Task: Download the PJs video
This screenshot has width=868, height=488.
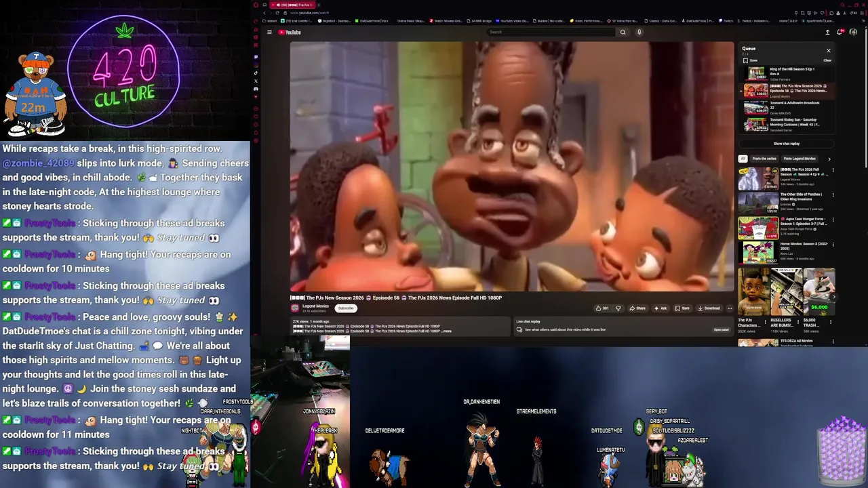Action: (709, 308)
